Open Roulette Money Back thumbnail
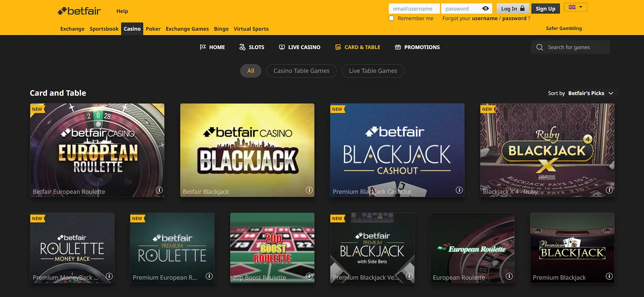Screen dimensions: 644x297 point(72,248)
